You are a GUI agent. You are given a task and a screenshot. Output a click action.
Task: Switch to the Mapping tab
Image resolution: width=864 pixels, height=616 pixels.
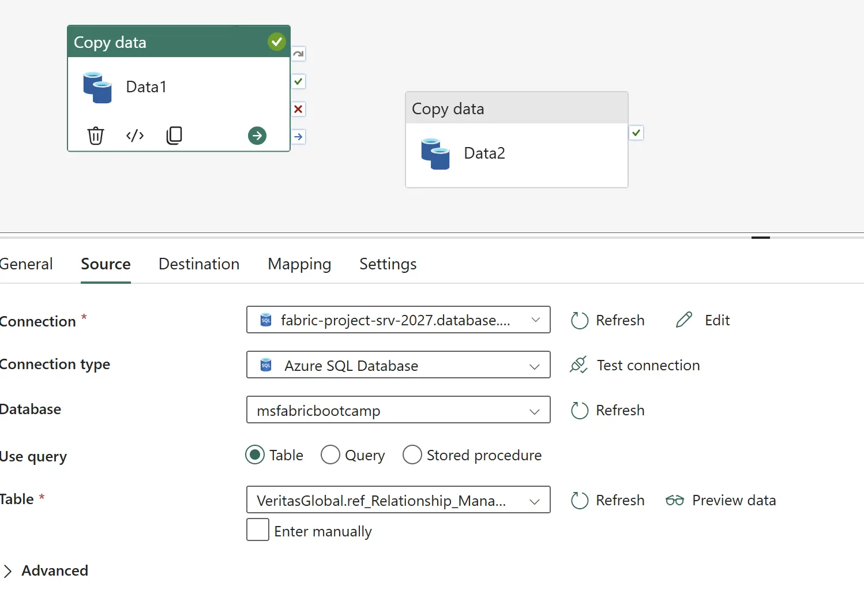click(x=299, y=264)
